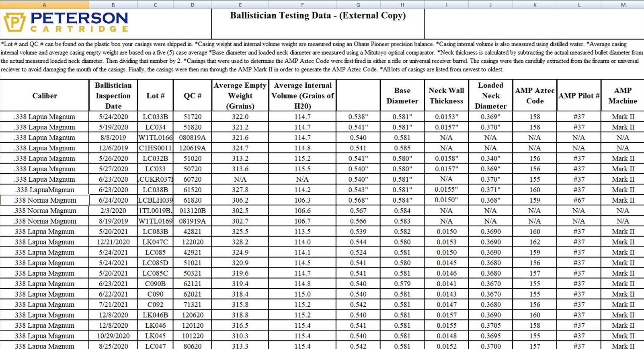Click the AMP Pilot # heading
Screen dimensions: 644x349
[579, 96]
